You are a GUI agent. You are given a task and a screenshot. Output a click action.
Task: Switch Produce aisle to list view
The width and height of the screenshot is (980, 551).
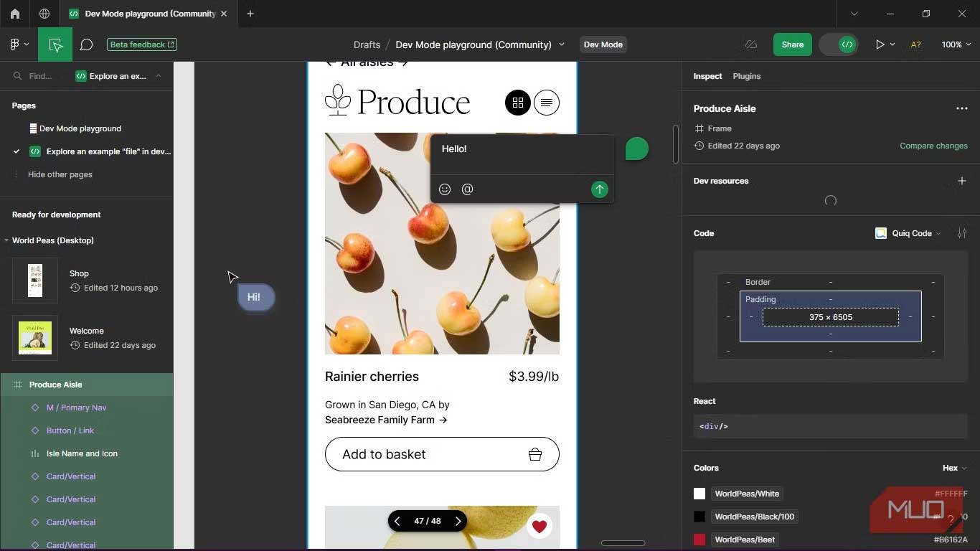click(547, 102)
